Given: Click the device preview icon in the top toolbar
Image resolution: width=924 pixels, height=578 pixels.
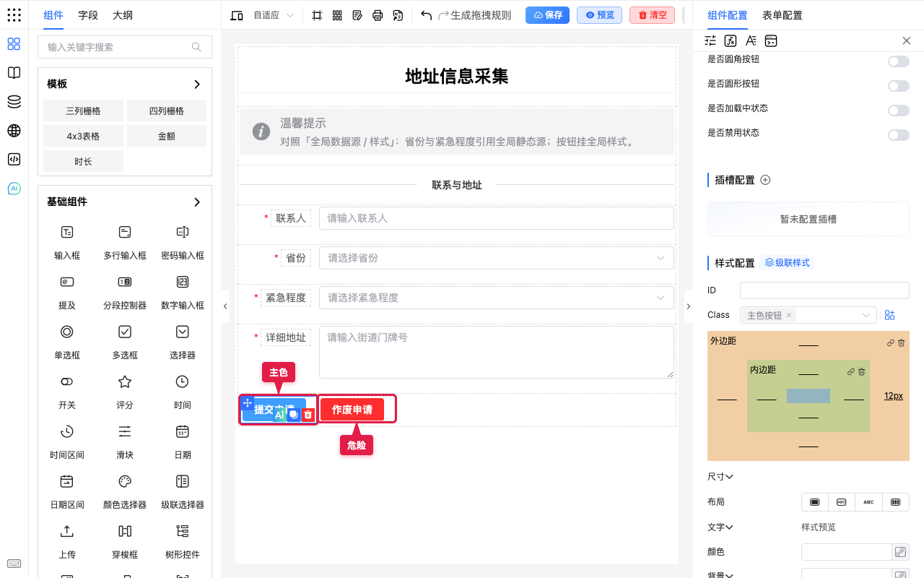Looking at the screenshot, I should coord(237,15).
